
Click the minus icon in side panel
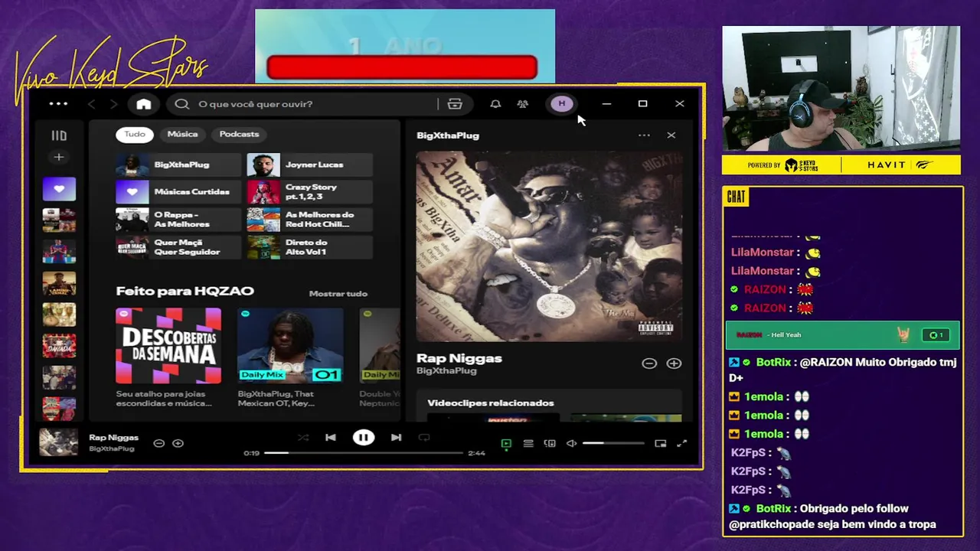[649, 364]
